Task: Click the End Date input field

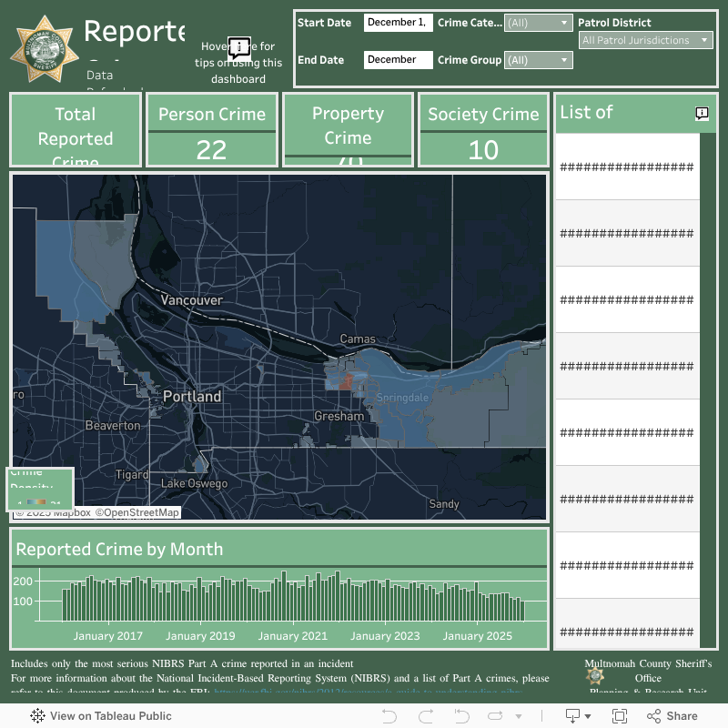Action: 398,60
